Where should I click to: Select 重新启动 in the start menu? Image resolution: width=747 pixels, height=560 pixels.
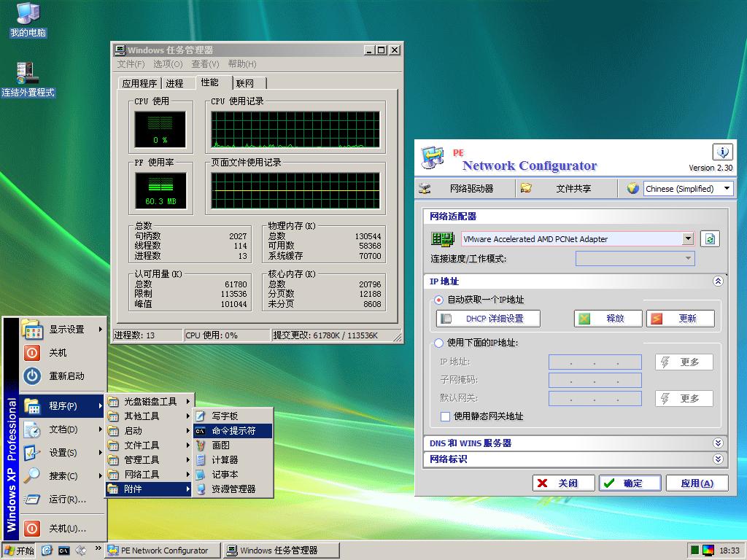[63, 376]
